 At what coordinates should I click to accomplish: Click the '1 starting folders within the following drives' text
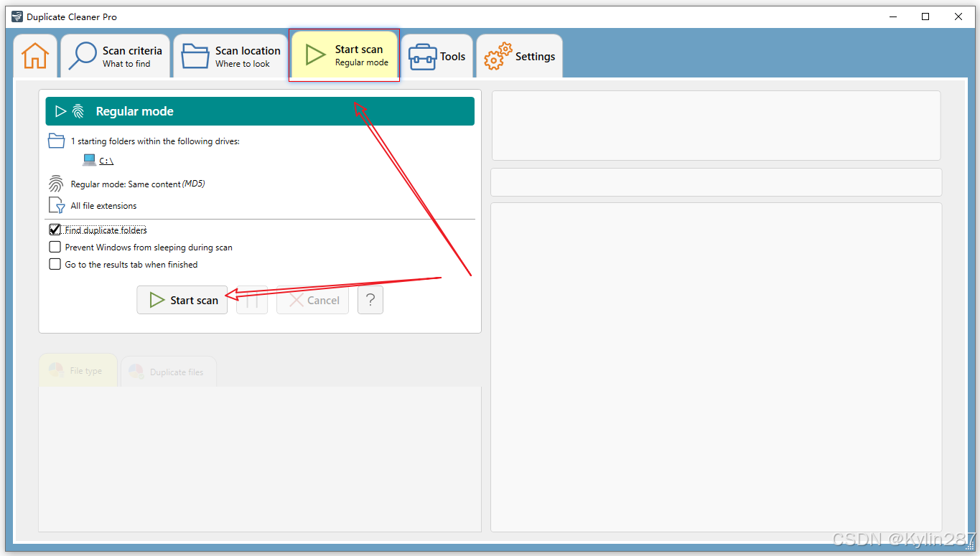[x=155, y=141]
